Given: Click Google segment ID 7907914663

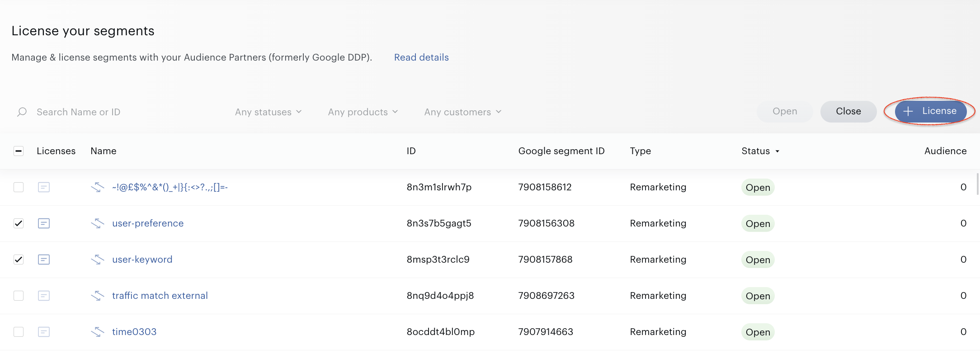Looking at the screenshot, I should 546,332.
